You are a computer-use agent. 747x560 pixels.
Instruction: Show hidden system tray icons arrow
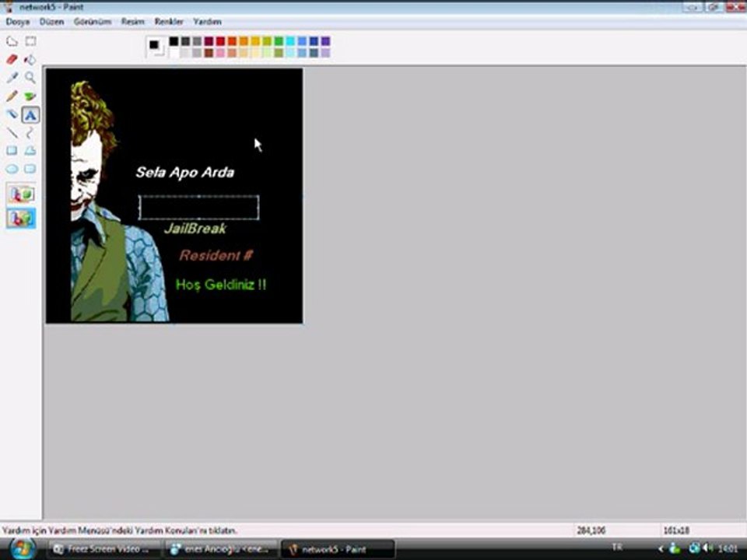(x=661, y=549)
